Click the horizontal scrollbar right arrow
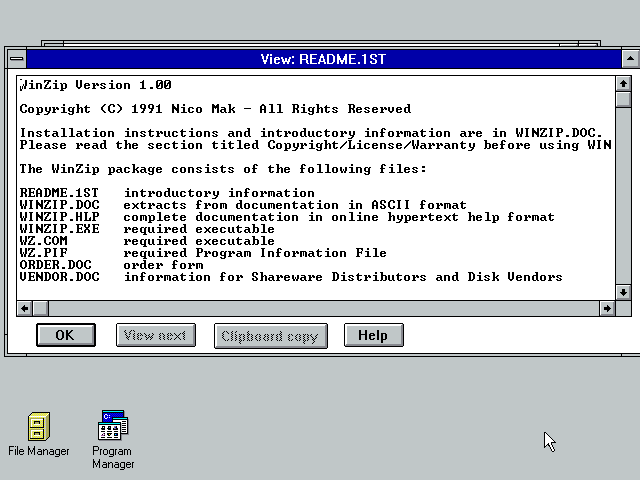 tap(607, 308)
